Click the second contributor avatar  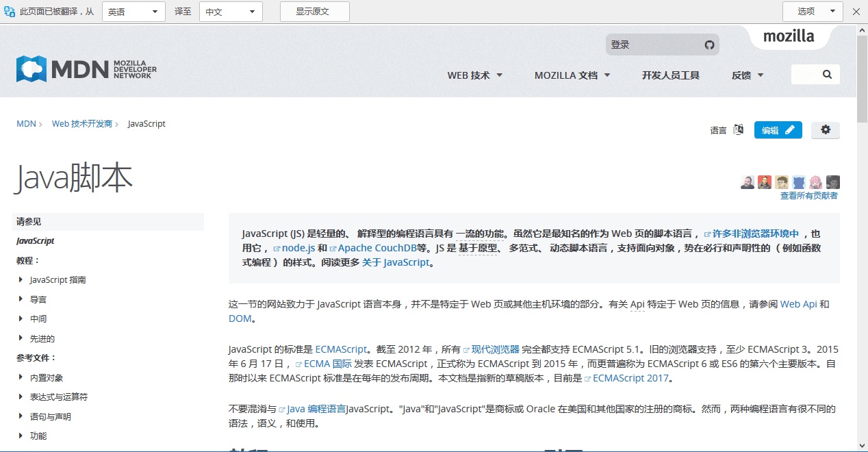pyautogui.click(x=765, y=182)
